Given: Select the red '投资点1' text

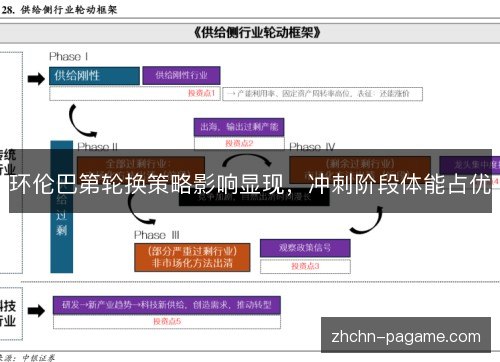Looking at the screenshot, I should (x=201, y=93).
